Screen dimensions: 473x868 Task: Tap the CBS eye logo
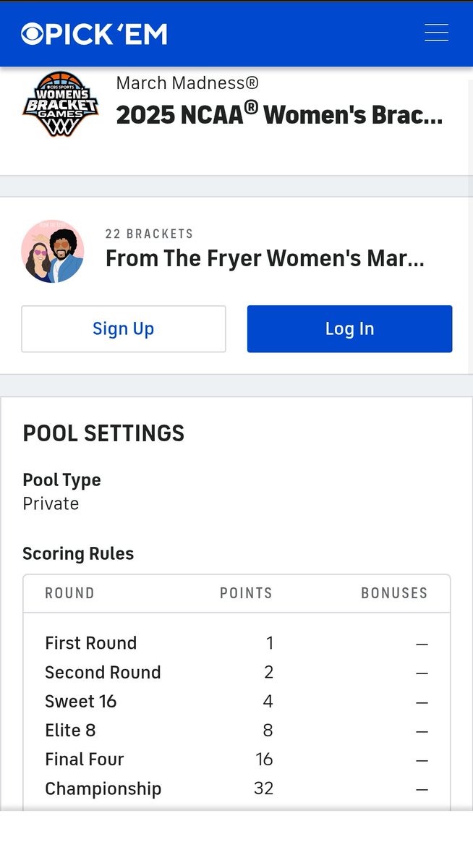click(x=34, y=34)
